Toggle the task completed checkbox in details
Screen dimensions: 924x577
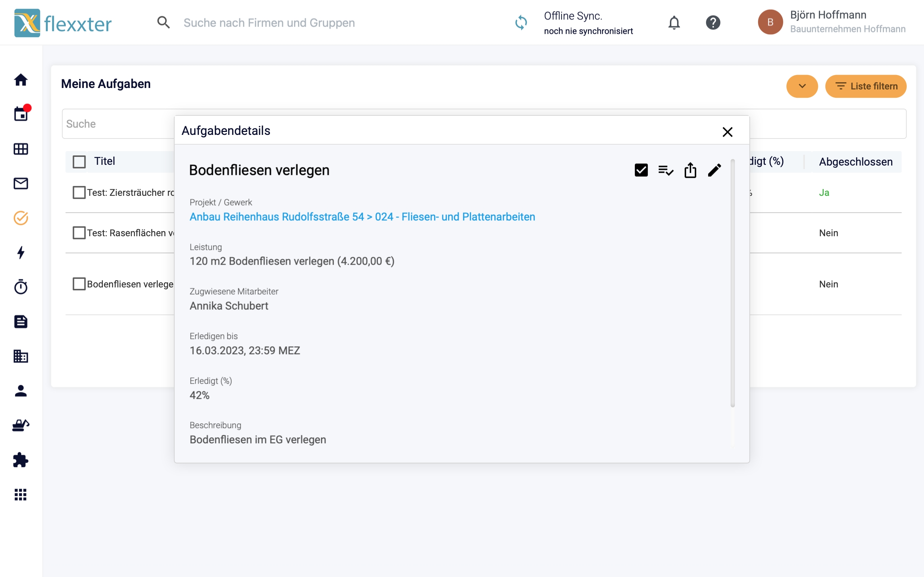pyautogui.click(x=641, y=170)
